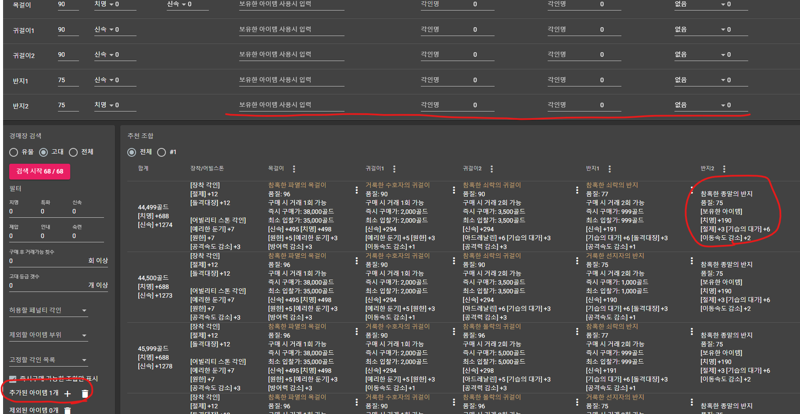Click the quality field showing 75 in 반지1 row
Viewport: 800px width, 414px height.
[x=68, y=80]
